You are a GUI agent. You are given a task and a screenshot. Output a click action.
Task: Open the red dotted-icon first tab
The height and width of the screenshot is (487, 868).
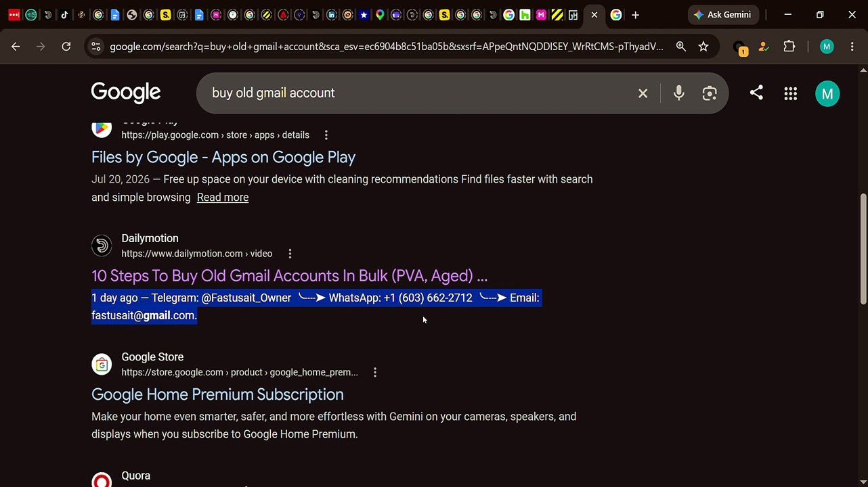pos(14,15)
